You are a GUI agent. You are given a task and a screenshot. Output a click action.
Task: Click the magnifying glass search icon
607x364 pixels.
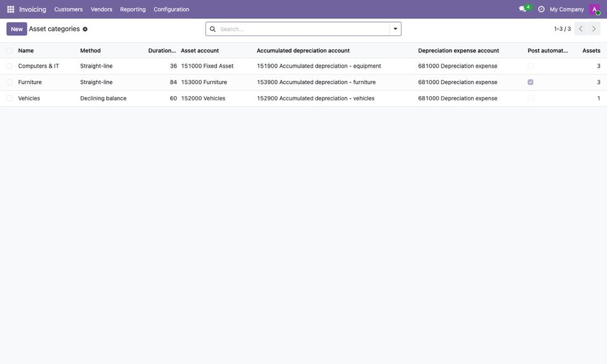(x=212, y=29)
